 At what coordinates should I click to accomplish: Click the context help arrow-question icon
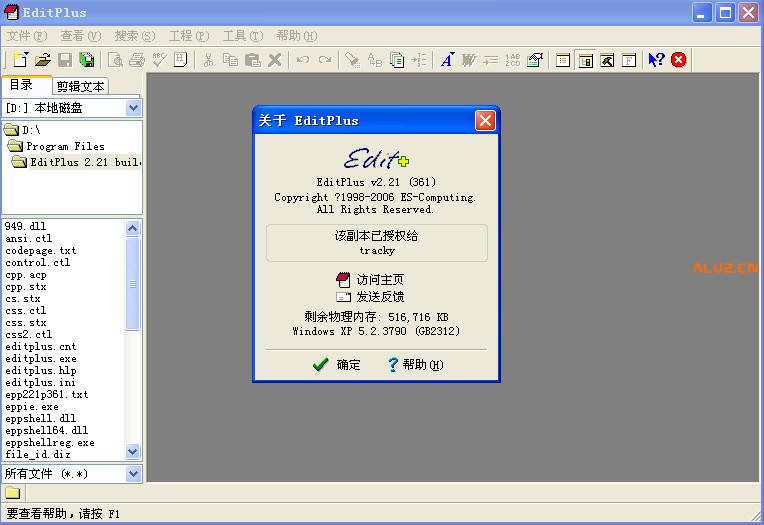[x=656, y=60]
